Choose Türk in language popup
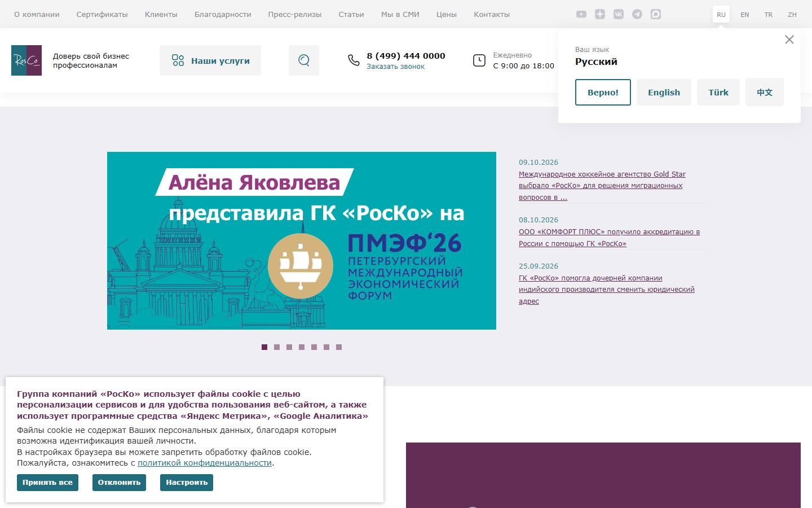812x508 pixels. (x=718, y=92)
